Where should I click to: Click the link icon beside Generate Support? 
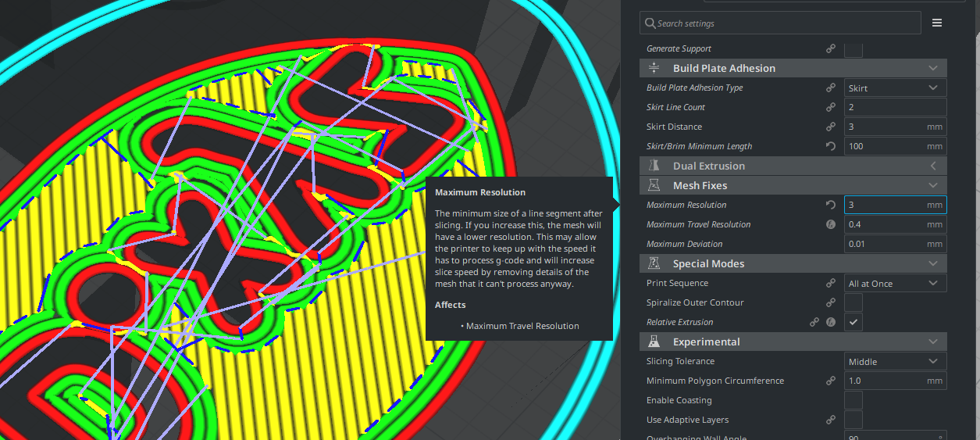pyautogui.click(x=831, y=48)
